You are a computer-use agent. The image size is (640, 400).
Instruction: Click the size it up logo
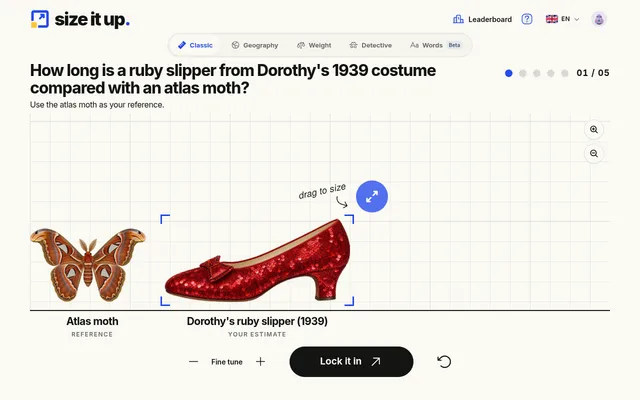click(x=80, y=19)
